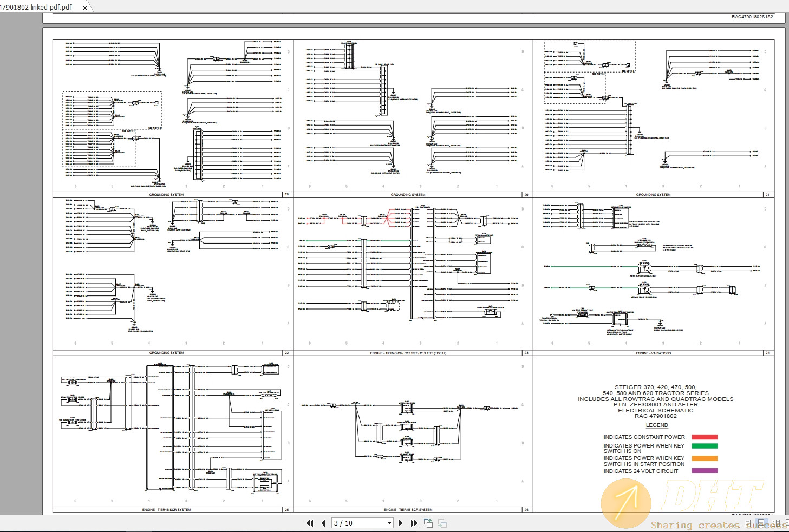Go to the first page
Image resolution: width=789 pixels, height=532 pixels.
tap(310, 523)
